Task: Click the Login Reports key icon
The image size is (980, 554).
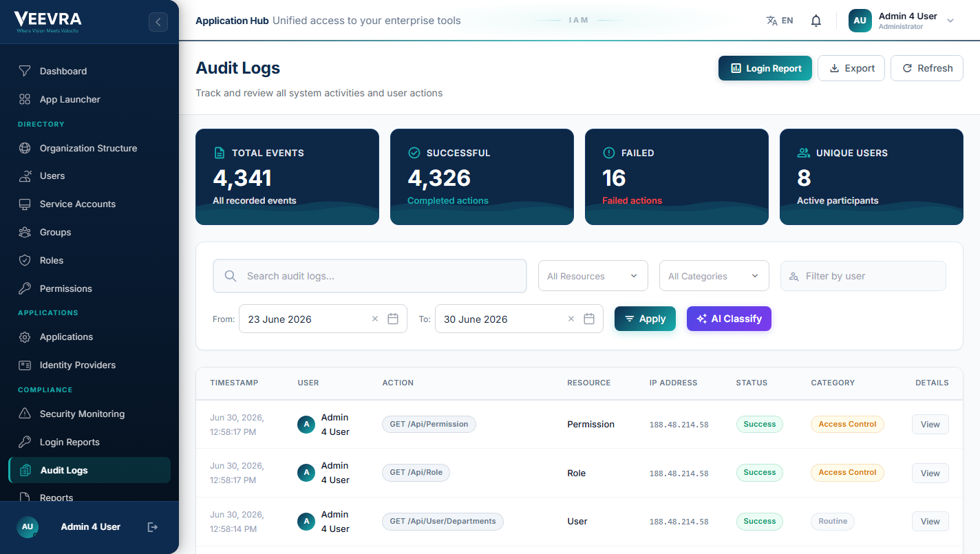Action: point(25,442)
